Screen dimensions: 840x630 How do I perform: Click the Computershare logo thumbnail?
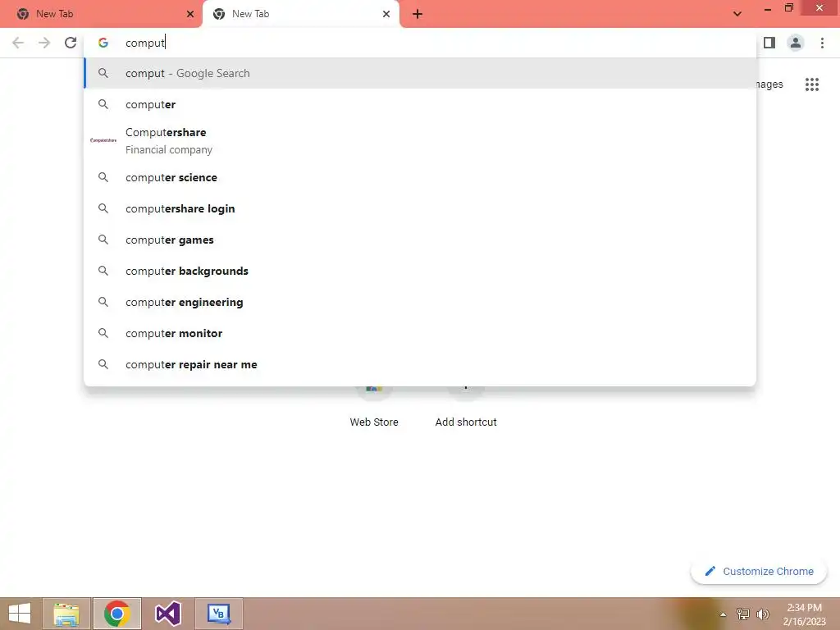(x=103, y=140)
